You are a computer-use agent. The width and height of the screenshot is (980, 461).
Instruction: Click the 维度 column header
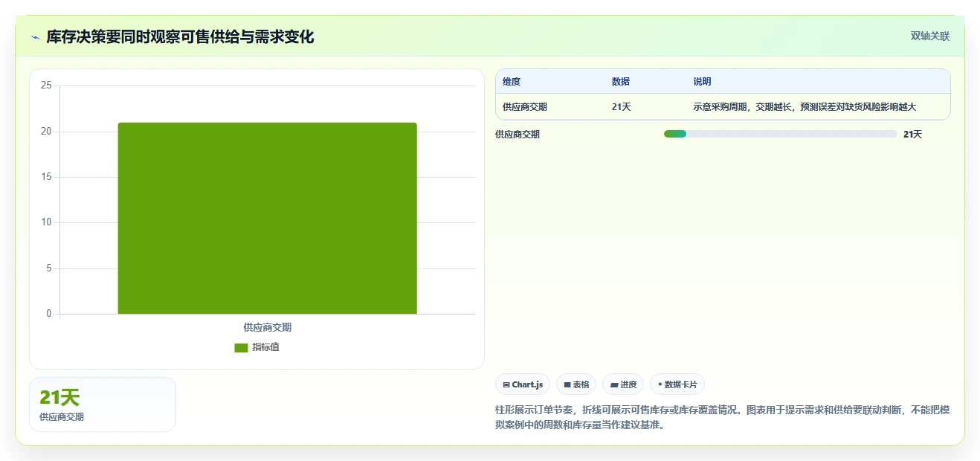point(512,82)
